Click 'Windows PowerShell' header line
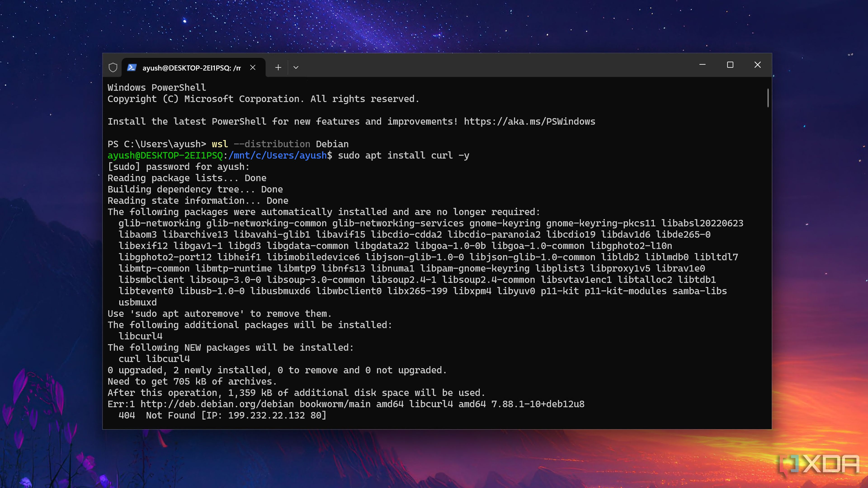Viewport: 868px width, 488px height. (x=157, y=88)
